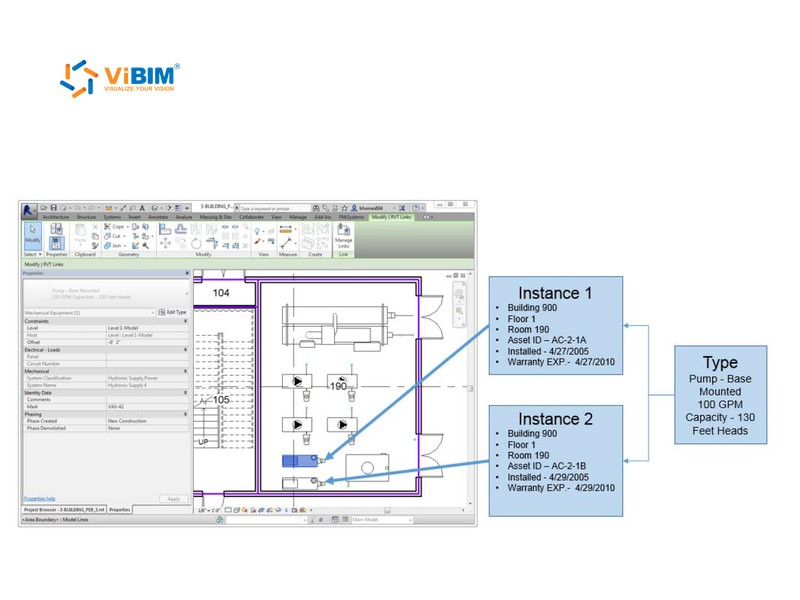This screenshot has width=800, height=600.
Task: Click the Cope geometry tool
Action: 116,227
